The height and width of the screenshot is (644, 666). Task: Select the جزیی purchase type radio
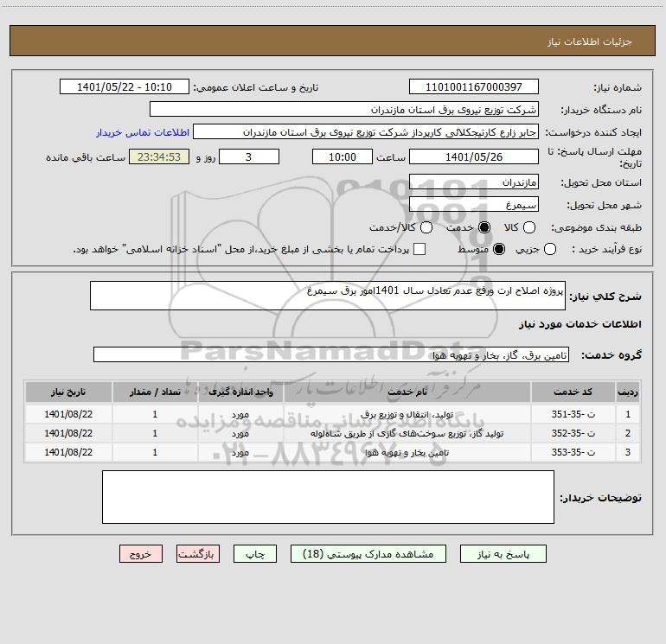pos(549,249)
